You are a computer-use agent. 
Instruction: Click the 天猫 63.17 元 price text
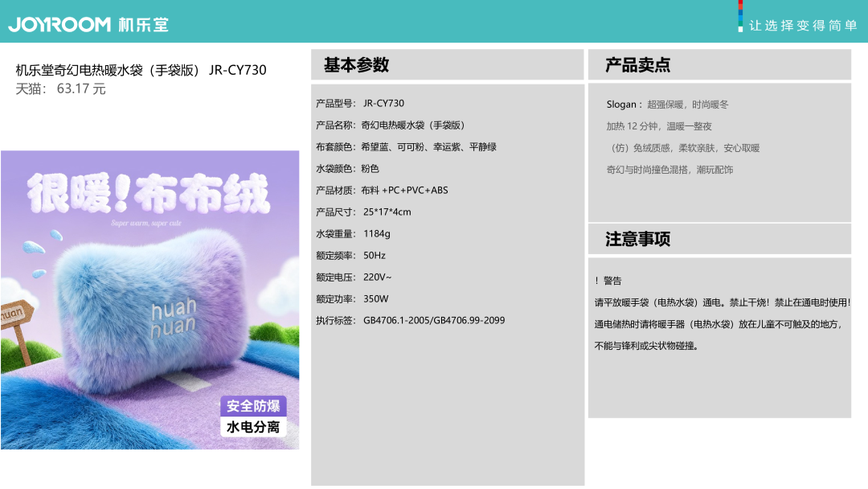tap(61, 88)
